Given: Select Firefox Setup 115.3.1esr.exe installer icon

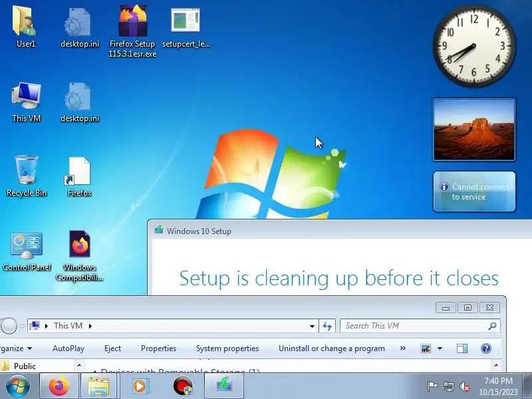Looking at the screenshot, I should click(132, 30).
